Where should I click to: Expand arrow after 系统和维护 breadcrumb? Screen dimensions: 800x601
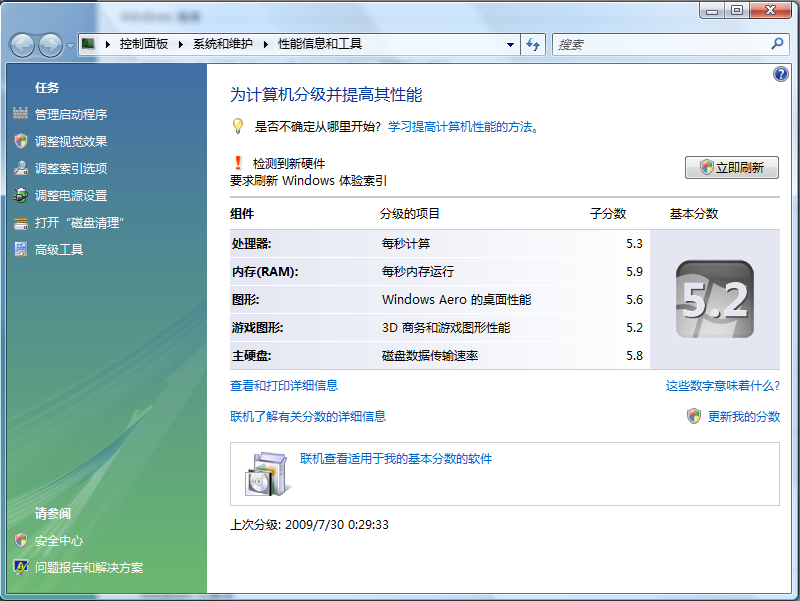[x=266, y=44]
